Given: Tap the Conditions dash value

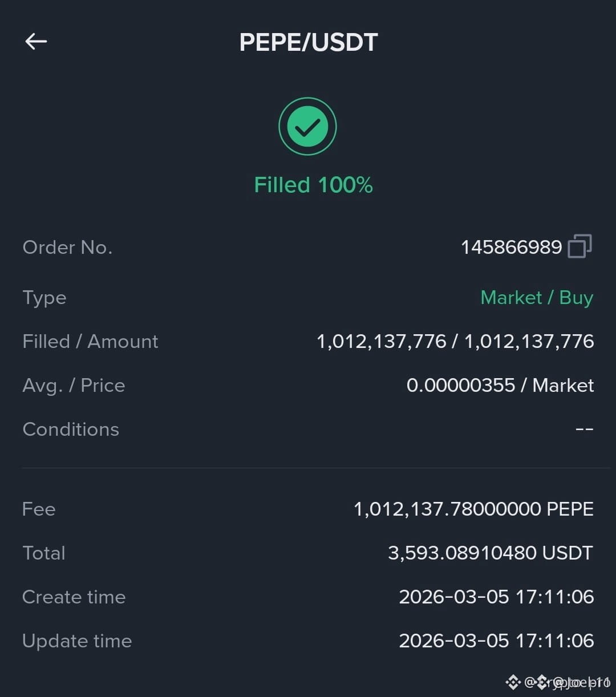Looking at the screenshot, I should 585,429.
